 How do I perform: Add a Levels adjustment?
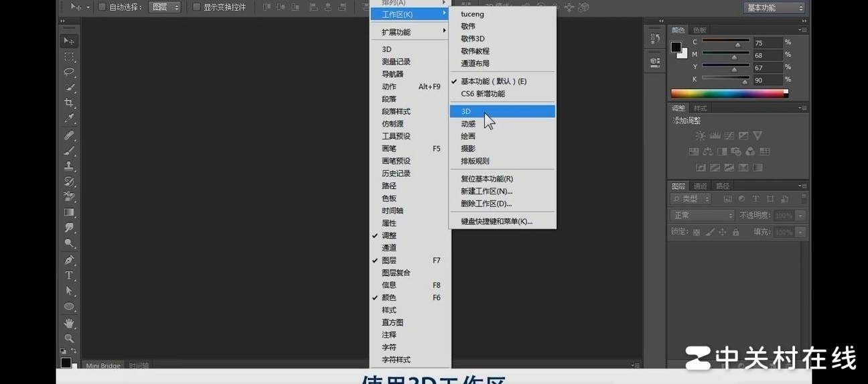(715, 135)
